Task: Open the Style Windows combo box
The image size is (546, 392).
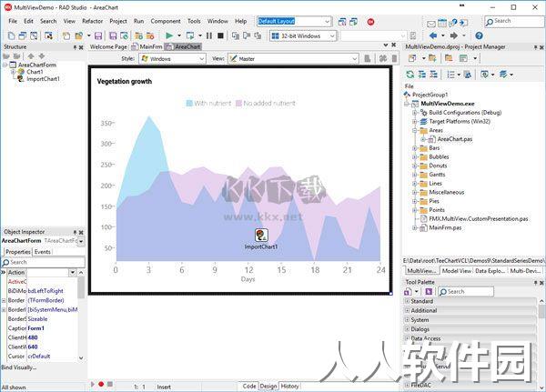Action: point(172,59)
